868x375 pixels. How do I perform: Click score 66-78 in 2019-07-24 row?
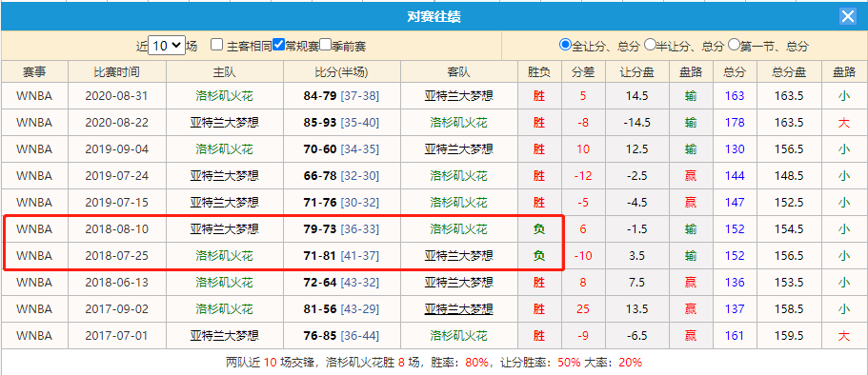320,176
